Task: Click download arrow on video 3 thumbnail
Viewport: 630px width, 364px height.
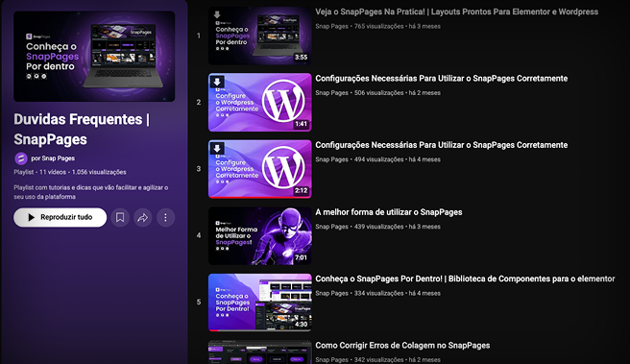Action: 217,149
